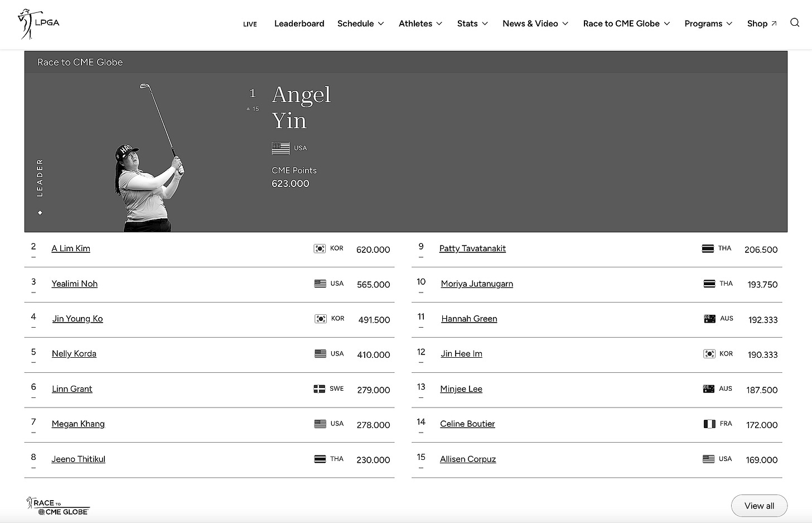812x523 pixels.
Task: Open Angel Yin leader name
Action: (301, 107)
